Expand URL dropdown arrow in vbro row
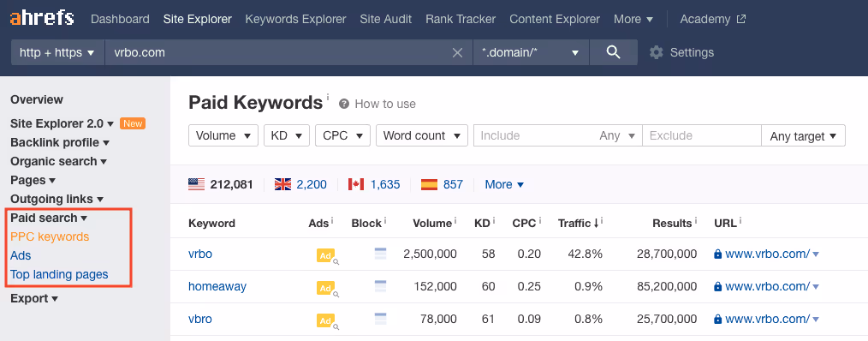Viewport: 868px width, 341px height. (x=816, y=320)
